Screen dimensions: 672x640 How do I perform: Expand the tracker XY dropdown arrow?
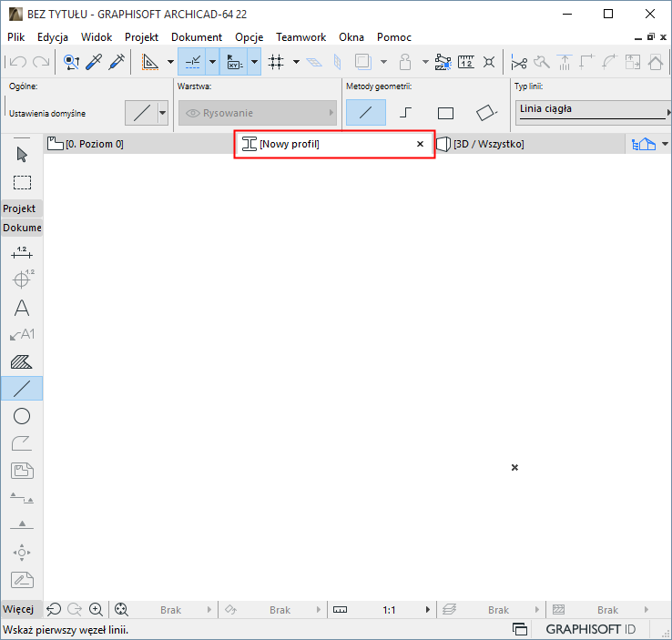(255, 62)
